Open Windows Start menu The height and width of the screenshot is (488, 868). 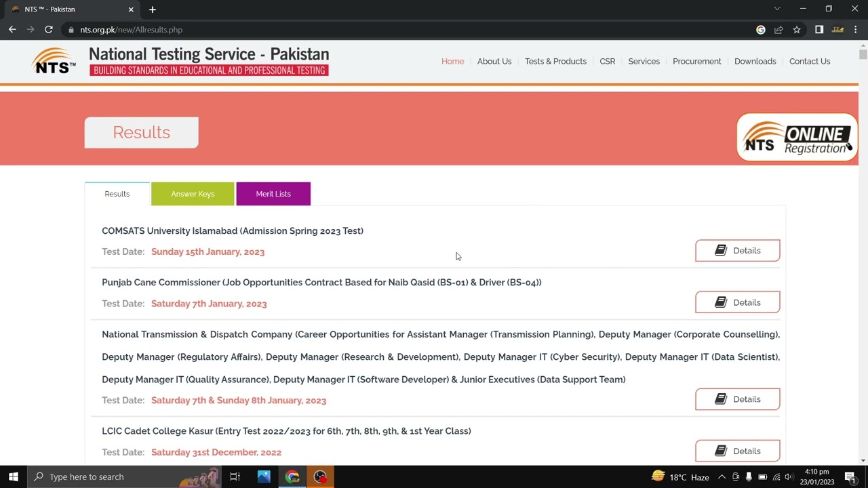tap(14, 476)
